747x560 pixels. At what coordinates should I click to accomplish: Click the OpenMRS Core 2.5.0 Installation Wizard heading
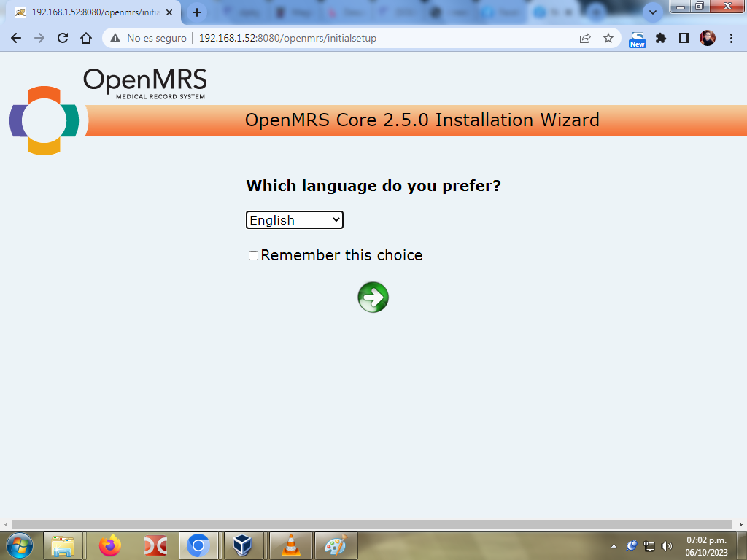pos(422,120)
